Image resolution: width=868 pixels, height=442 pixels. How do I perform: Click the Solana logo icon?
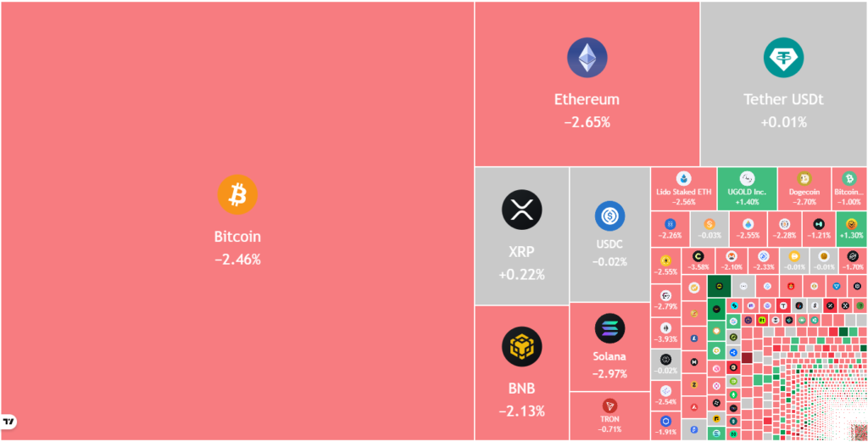click(x=609, y=328)
